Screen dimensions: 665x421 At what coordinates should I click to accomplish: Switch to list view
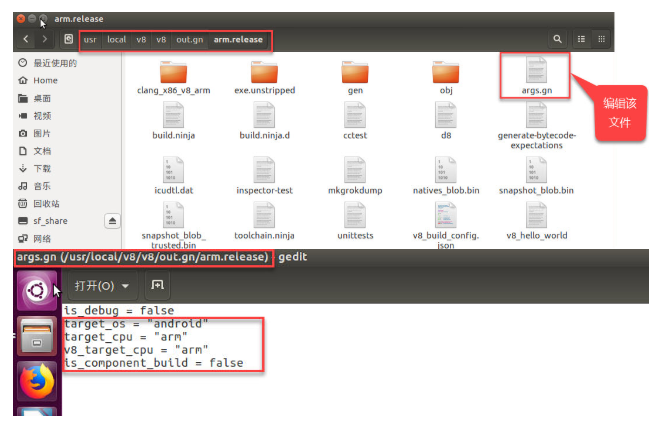click(581, 39)
